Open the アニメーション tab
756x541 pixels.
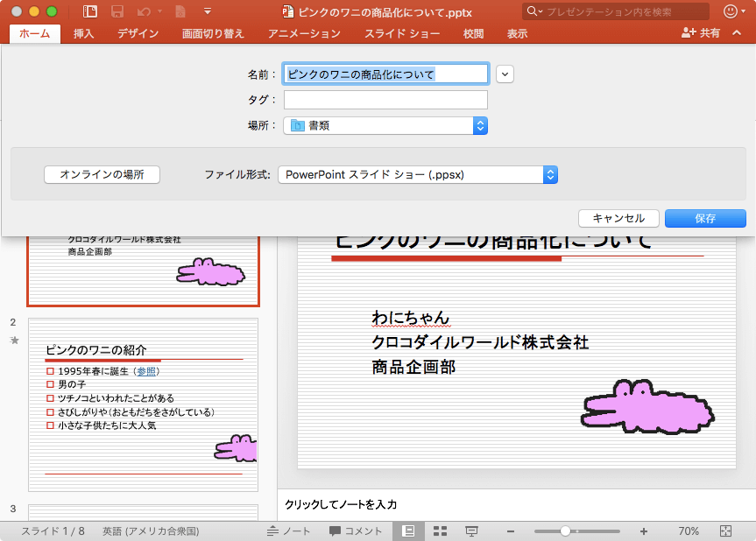point(304,33)
